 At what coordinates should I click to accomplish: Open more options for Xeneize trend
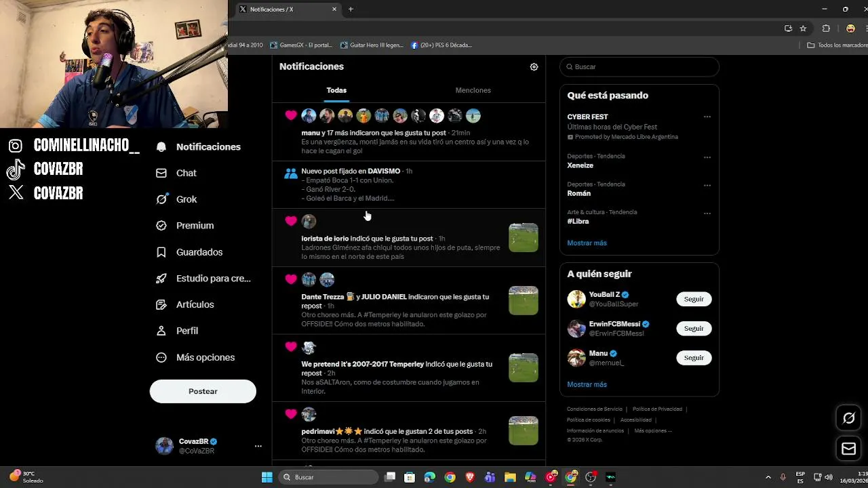click(707, 157)
